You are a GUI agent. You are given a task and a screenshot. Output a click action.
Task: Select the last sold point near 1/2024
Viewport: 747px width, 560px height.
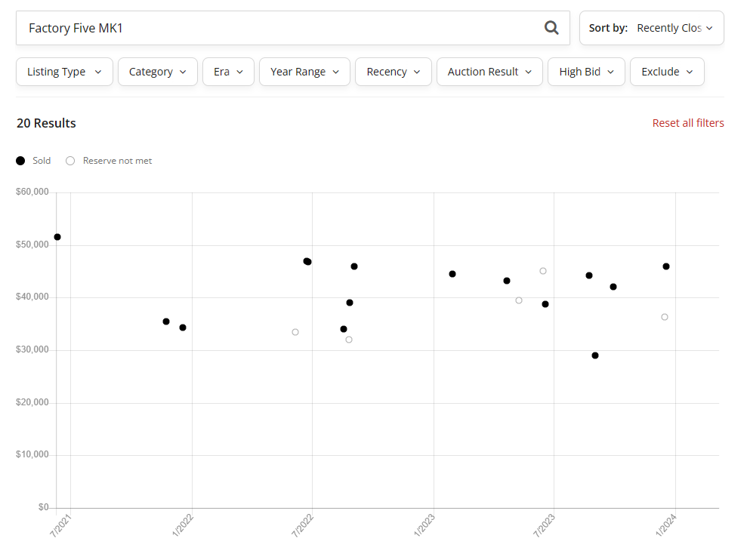click(x=666, y=266)
